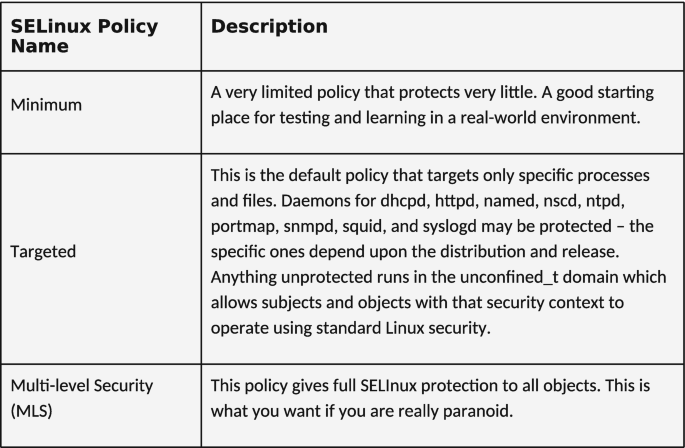
Task: Click the '(MLS)' abbreviation text
Action: [x=31, y=411]
